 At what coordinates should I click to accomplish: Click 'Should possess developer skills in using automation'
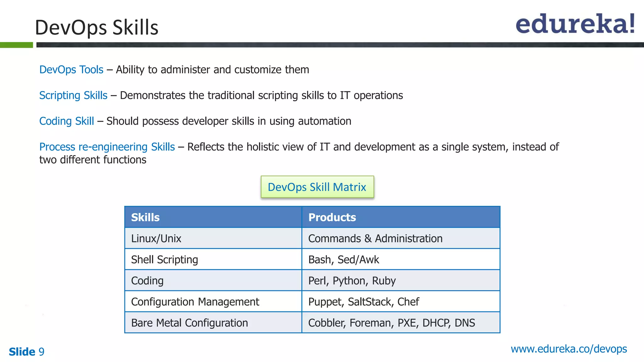click(x=229, y=121)
